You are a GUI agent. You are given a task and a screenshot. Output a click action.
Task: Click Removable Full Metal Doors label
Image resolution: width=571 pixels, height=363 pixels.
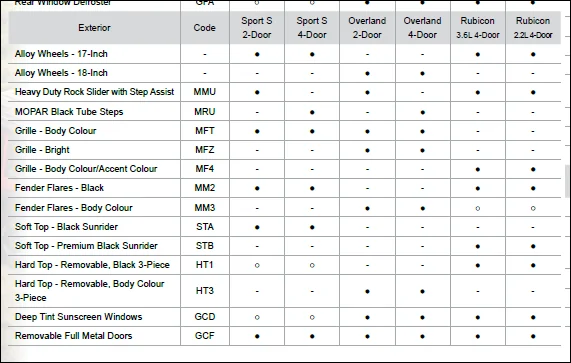73,336
